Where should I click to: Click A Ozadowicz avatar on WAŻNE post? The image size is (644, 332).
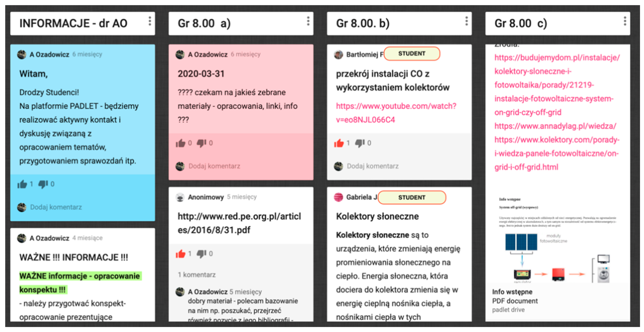(22, 238)
